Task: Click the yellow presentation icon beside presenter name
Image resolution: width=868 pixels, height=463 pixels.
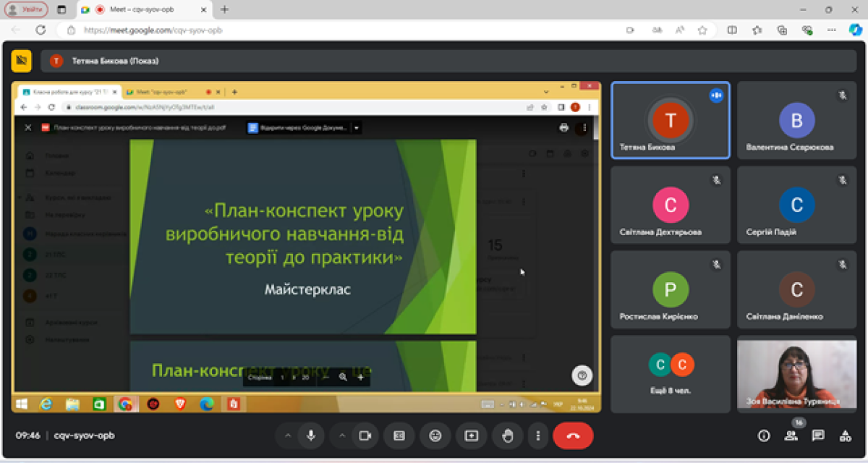Action: coord(21,61)
